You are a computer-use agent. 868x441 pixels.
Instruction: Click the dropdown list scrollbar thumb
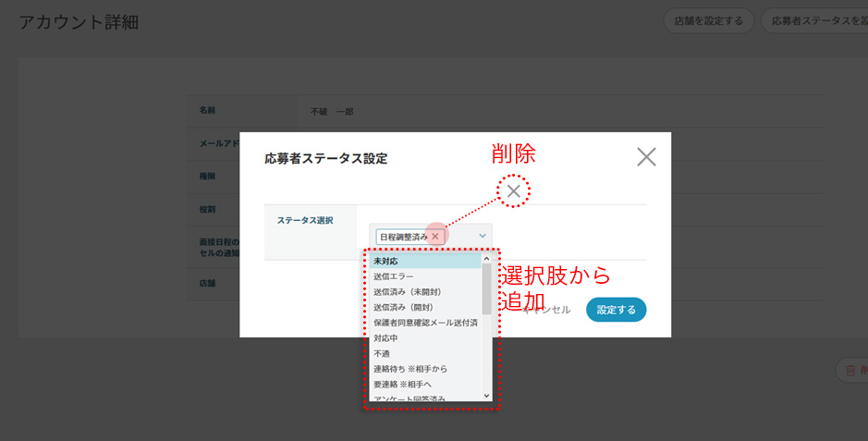click(x=487, y=288)
